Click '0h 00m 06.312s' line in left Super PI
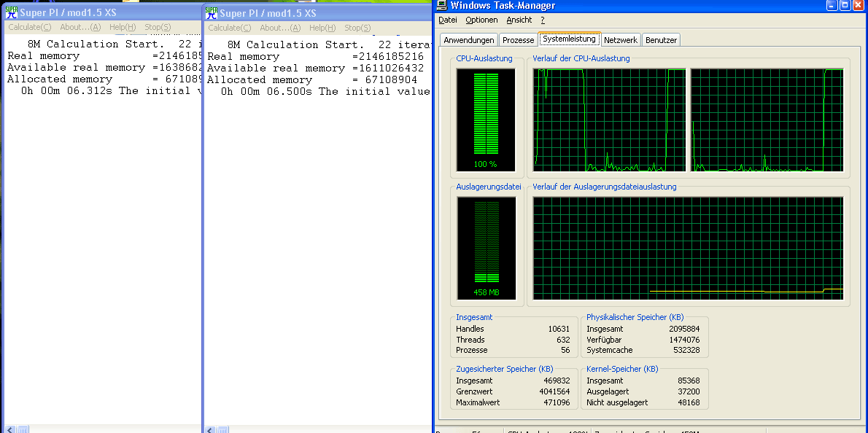The image size is (868, 433). tap(112, 91)
